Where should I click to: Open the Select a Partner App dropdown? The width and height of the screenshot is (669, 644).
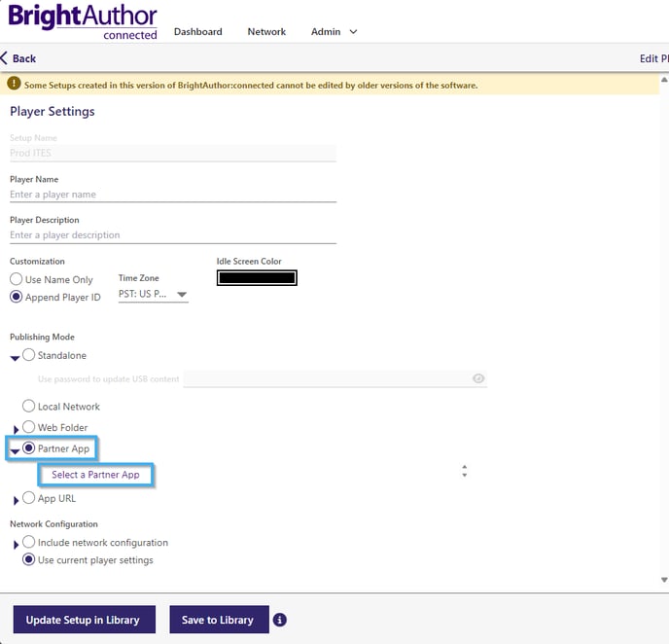click(95, 475)
